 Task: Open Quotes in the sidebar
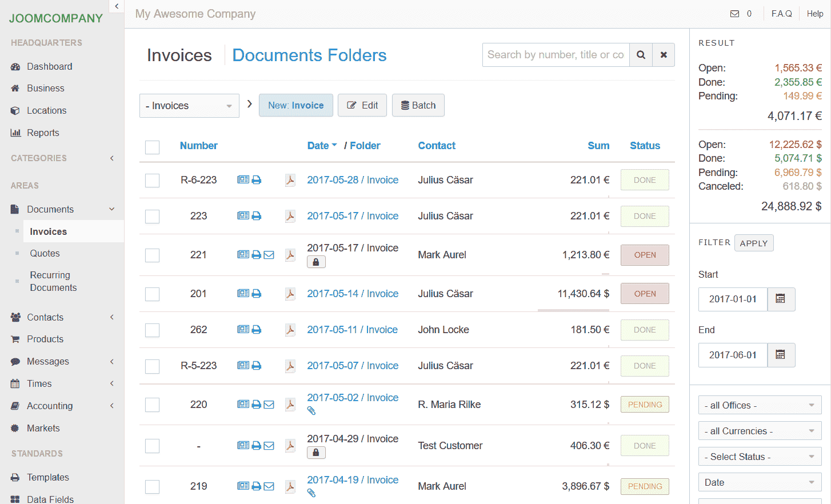45,253
